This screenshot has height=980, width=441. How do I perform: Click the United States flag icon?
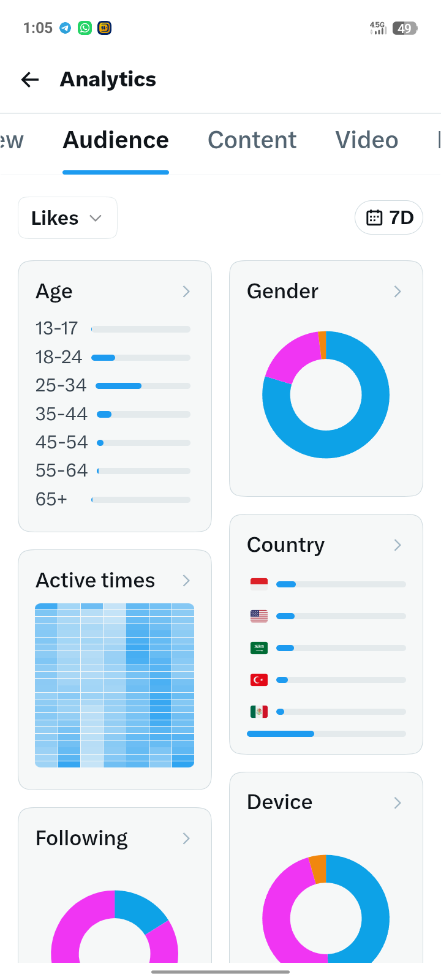click(x=259, y=616)
